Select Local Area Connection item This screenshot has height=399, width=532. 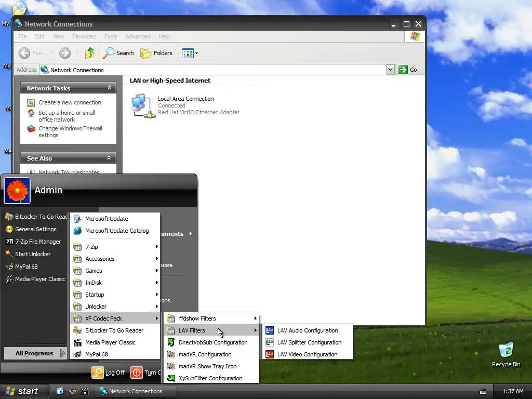point(185,105)
